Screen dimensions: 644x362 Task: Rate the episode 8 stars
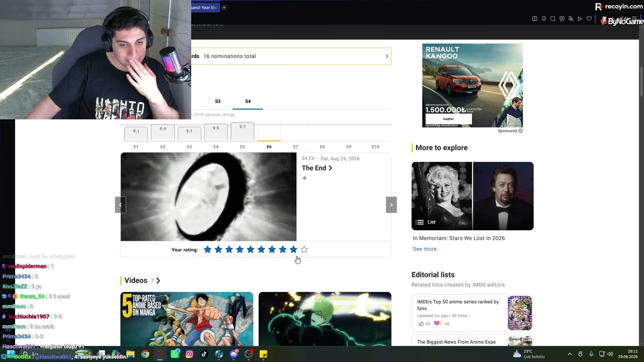[283, 249]
